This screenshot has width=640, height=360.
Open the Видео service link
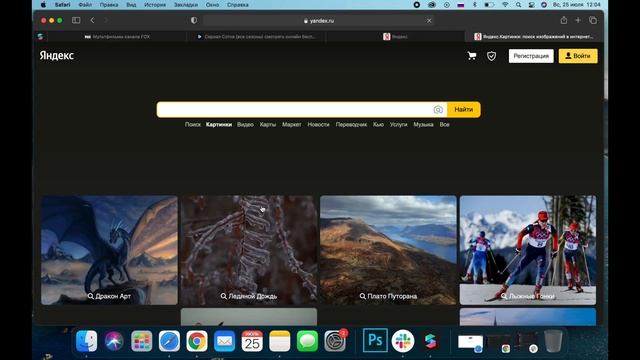(245, 124)
